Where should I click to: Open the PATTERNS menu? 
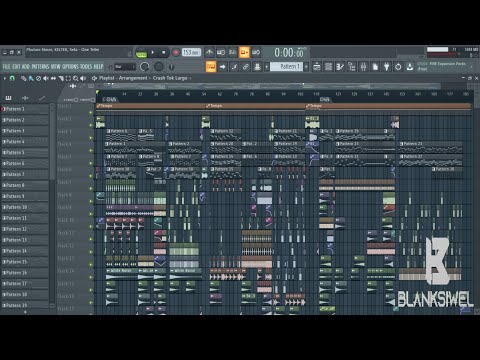tap(41, 67)
